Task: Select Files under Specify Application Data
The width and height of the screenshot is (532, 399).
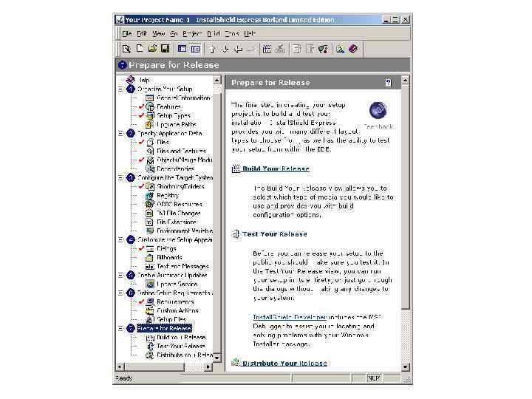Action: pos(163,142)
